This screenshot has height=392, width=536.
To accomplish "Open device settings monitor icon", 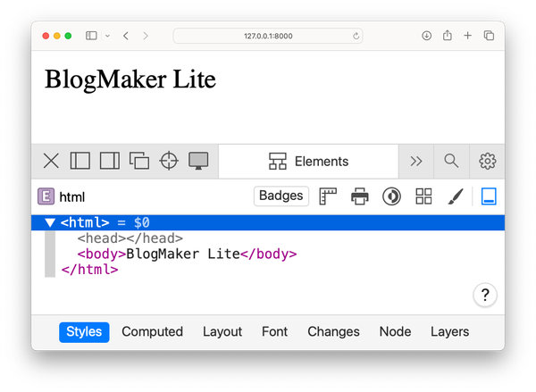I will (198, 161).
